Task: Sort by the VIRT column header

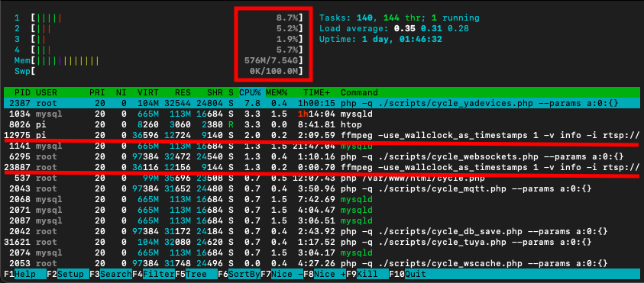Action: click(x=148, y=93)
